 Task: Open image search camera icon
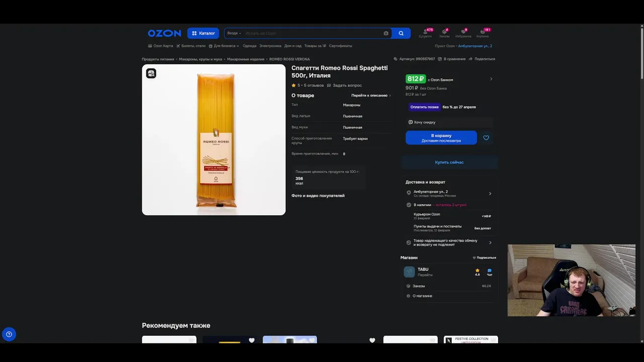pos(386,33)
